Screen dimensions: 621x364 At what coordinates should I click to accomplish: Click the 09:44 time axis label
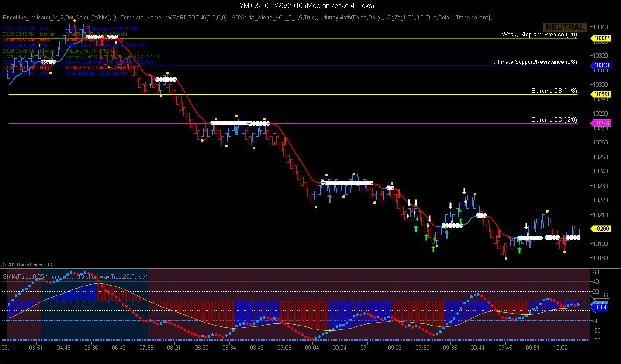(x=478, y=347)
